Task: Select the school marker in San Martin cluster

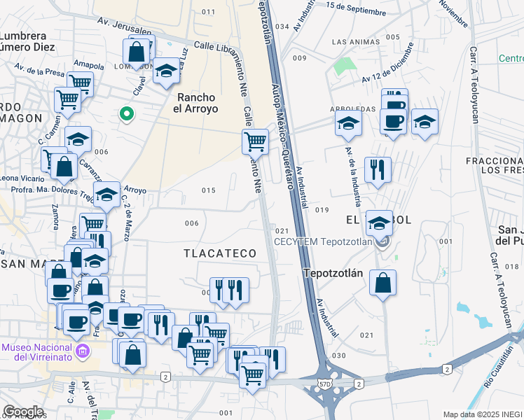Action: pyautogui.click(x=95, y=262)
